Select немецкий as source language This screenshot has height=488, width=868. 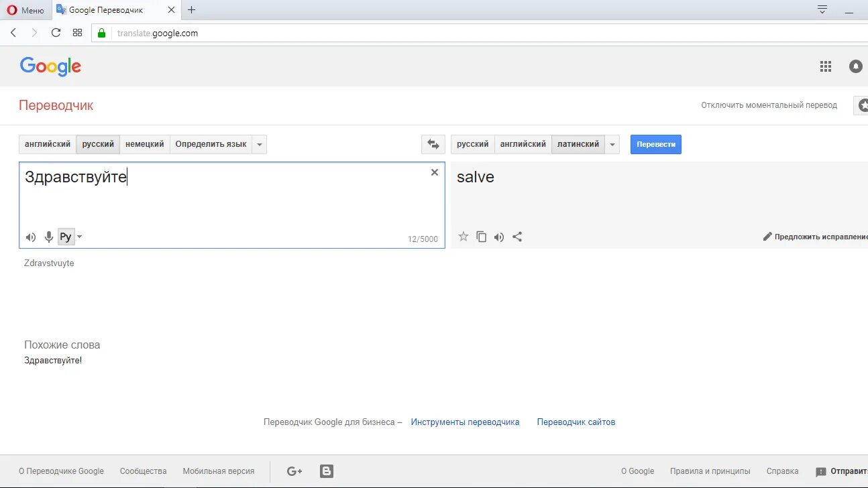point(145,144)
